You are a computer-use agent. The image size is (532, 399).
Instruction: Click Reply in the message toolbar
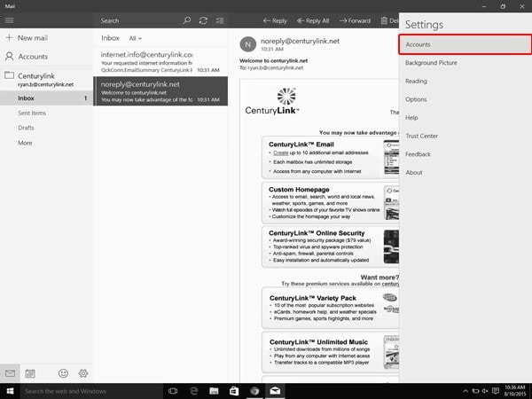pyautogui.click(x=275, y=20)
